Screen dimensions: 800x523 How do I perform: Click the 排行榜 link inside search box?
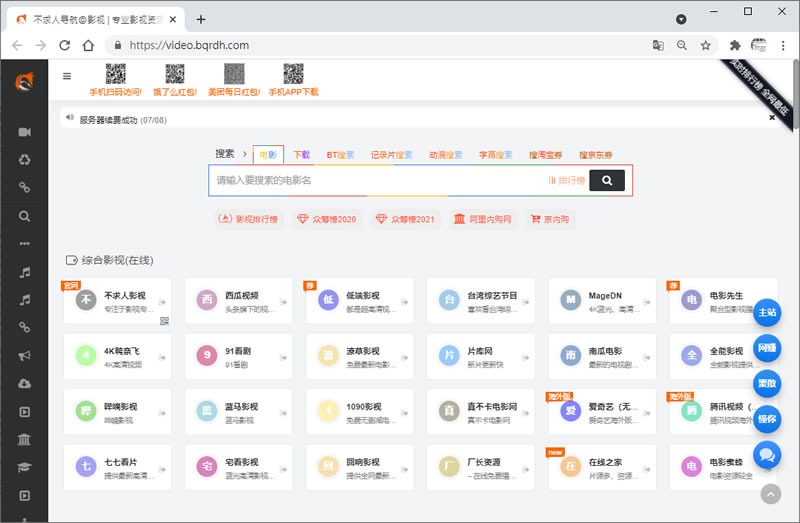[567, 180]
